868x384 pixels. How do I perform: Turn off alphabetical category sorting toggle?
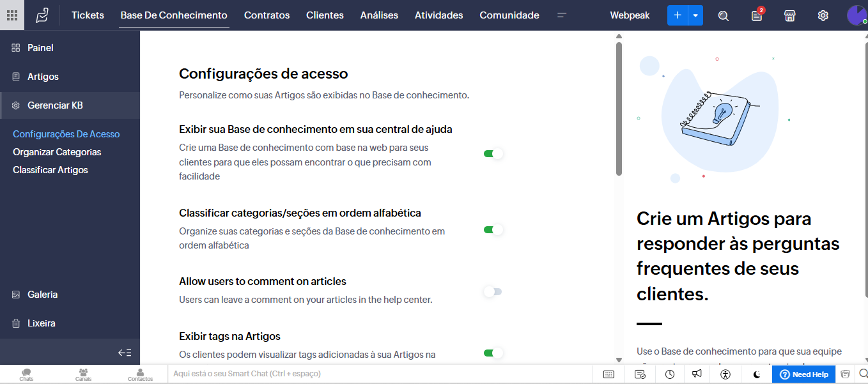click(x=493, y=229)
